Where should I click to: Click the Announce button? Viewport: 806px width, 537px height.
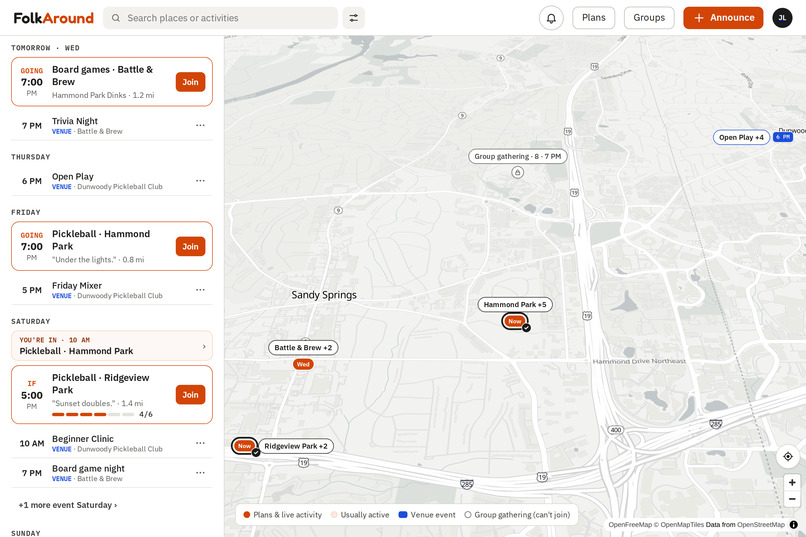click(x=723, y=18)
